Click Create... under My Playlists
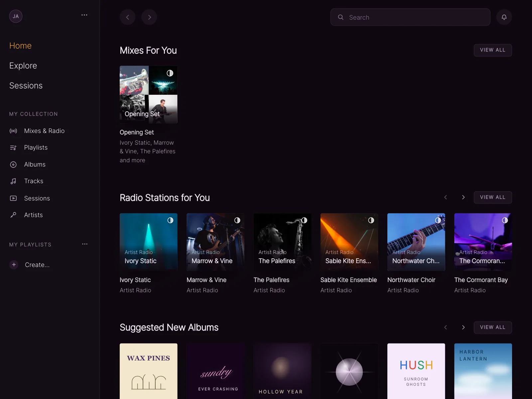 [37, 265]
